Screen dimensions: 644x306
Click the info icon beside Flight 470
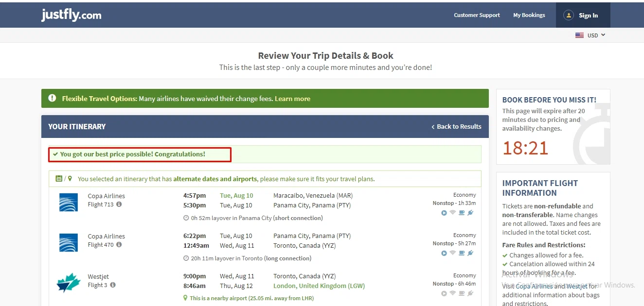119,245
